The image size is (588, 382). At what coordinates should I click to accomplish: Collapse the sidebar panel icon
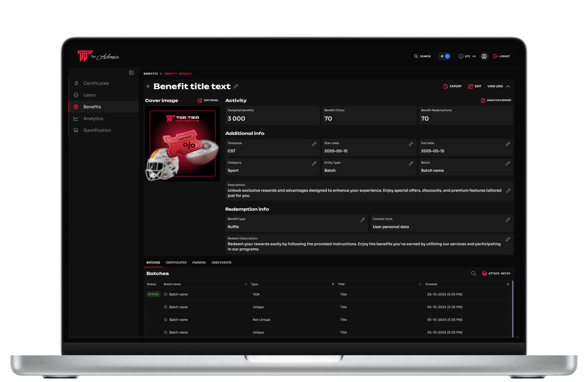[x=131, y=73]
